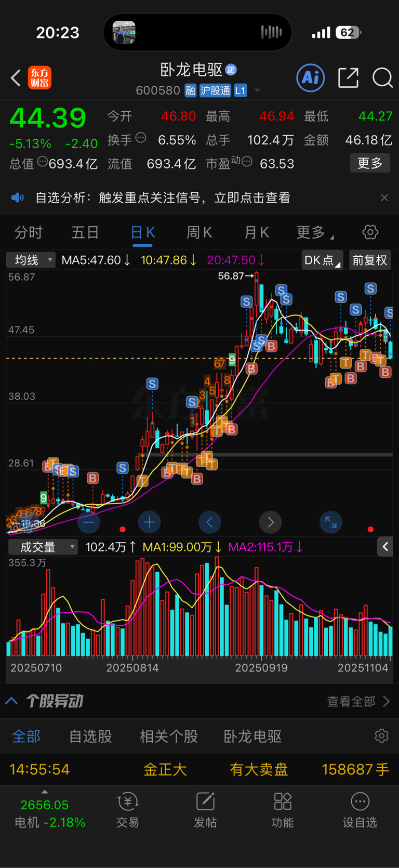The height and width of the screenshot is (868, 399).
Task: Open 自选分析 signal notice
Action: [x=163, y=198]
